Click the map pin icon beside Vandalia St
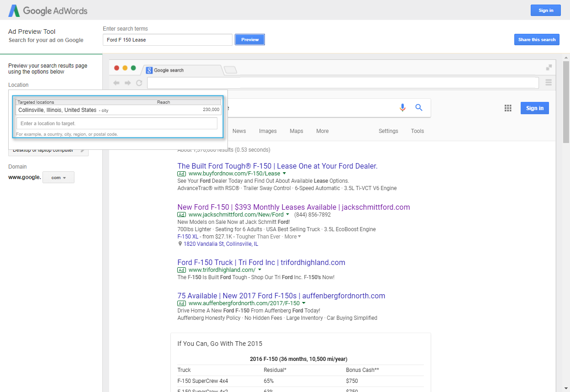 pyautogui.click(x=179, y=244)
